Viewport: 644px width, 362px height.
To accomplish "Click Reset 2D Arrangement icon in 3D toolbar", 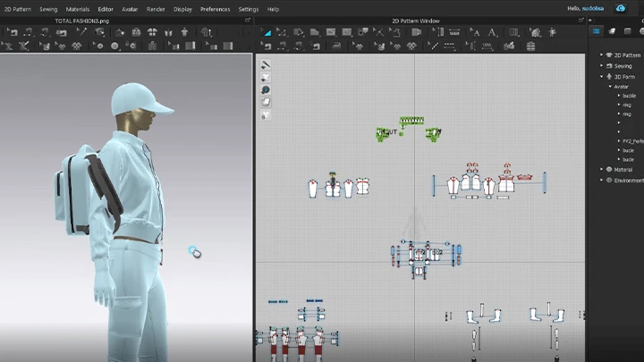I will [x=152, y=32].
